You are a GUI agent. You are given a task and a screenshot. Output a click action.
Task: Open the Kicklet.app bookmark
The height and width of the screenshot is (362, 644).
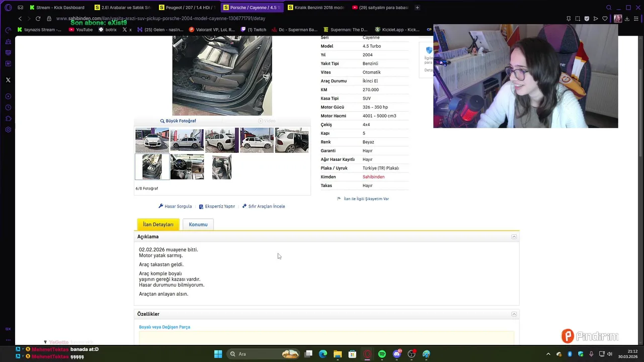(x=397, y=30)
